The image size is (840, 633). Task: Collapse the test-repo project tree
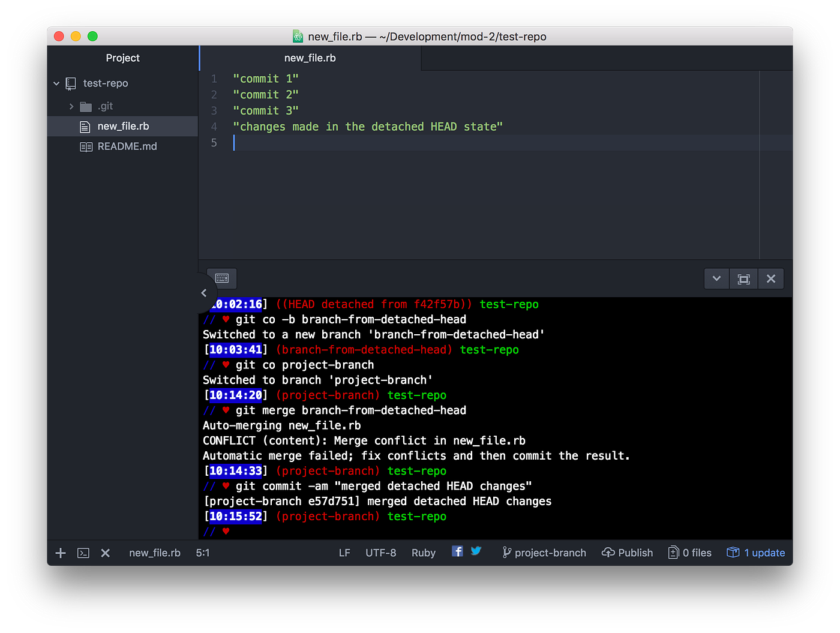coord(56,83)
